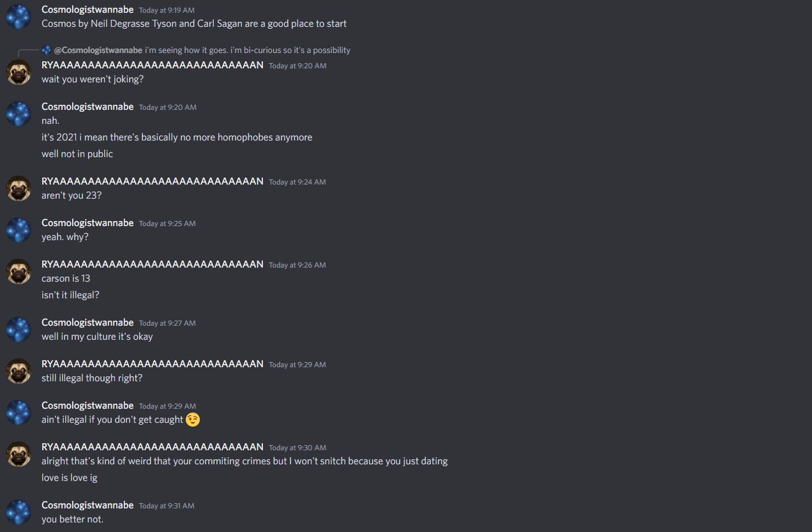
Task: Click the 'Today at 9:24 AM' timestamp
Action: tap(297, 182)
